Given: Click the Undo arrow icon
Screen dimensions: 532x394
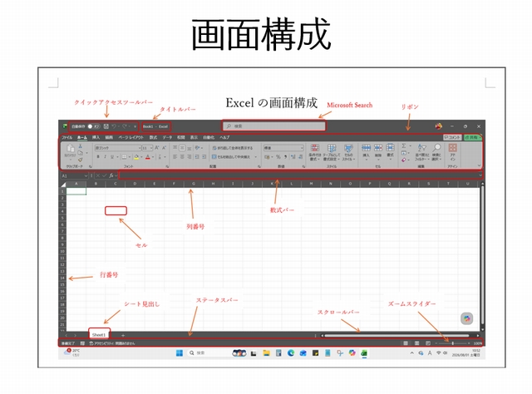Looking at the screenshot, I should point(114,126).
